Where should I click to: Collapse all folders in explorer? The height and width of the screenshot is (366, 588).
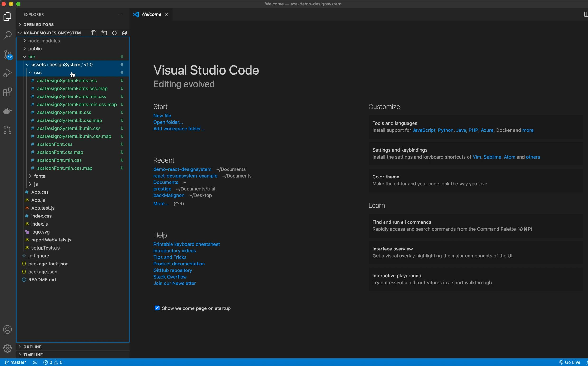click(x=124, y=33)
